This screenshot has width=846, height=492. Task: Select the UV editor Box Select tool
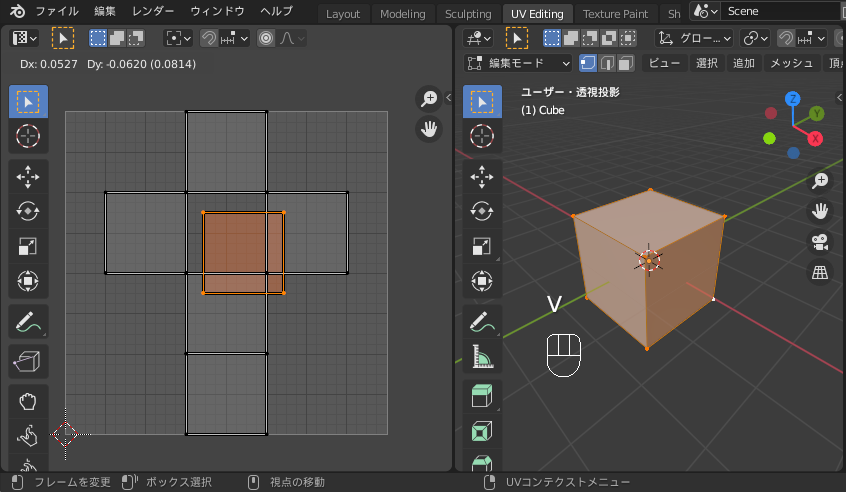[x=28, y=101]
